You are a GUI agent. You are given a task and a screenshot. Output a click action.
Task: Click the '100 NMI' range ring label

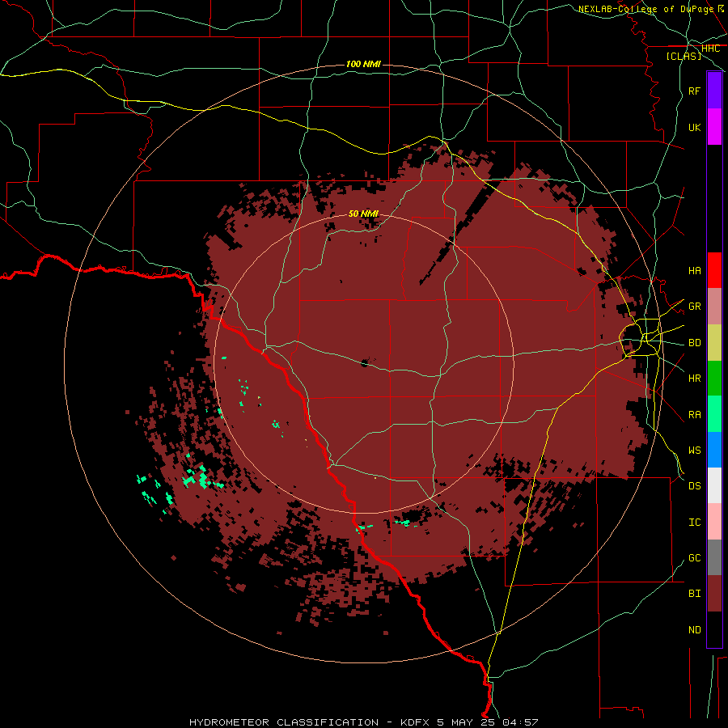point(363,64)
